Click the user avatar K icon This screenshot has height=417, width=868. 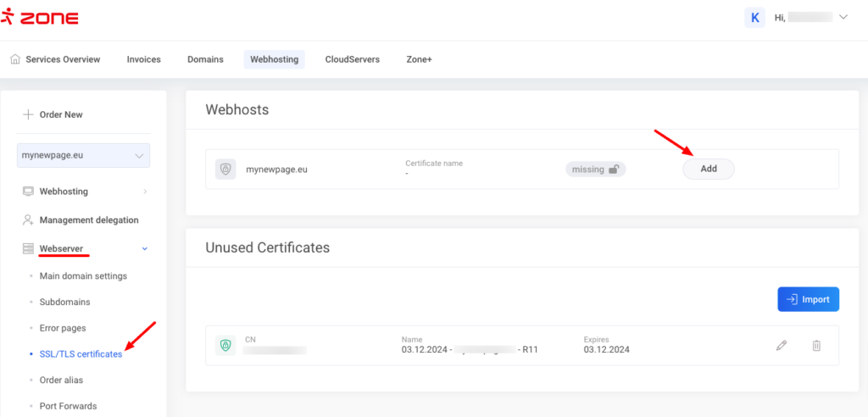coord(754,17)
